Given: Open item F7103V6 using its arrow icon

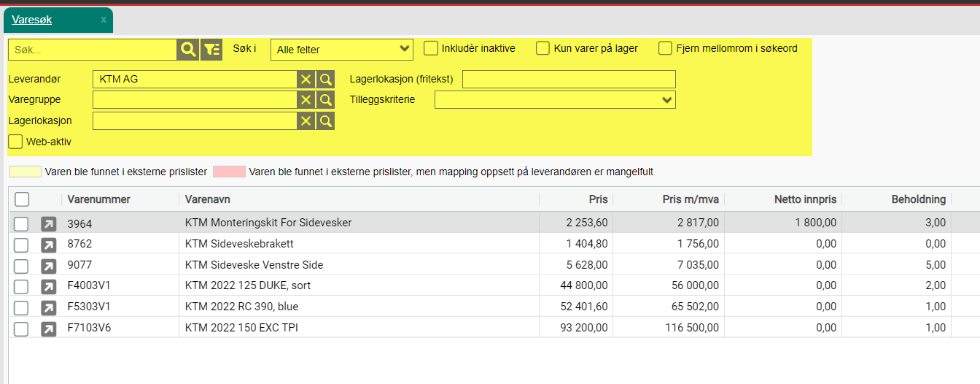Looking at the screenshot, I should (x=48, y=328).
